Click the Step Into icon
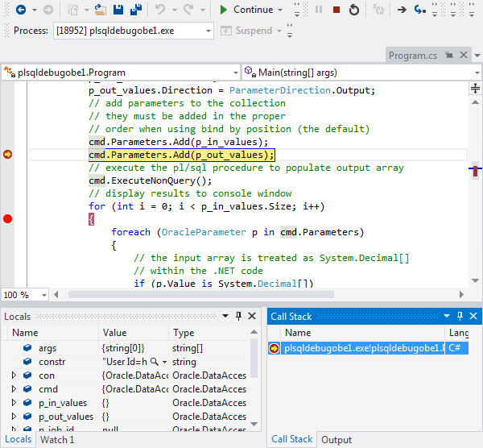The image size is (483, 448). (419, 10)
